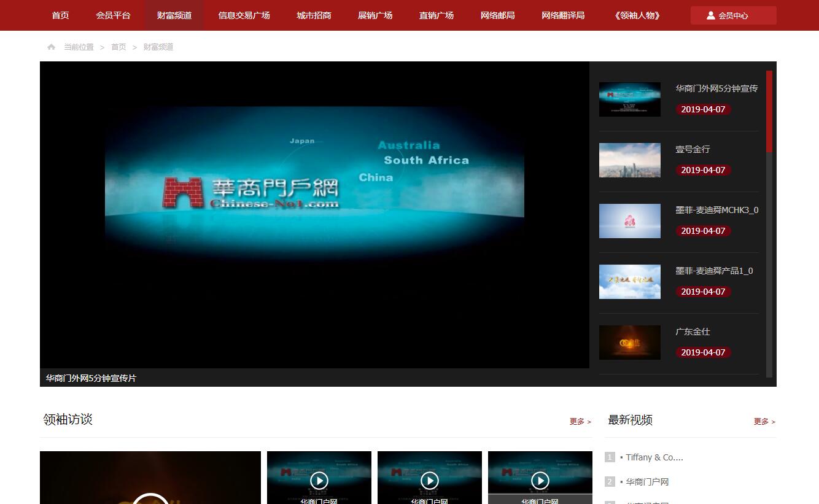Open the 会员平台 navigation item
The width and height of the screenshot is (819, 504).
pos(113,15)
